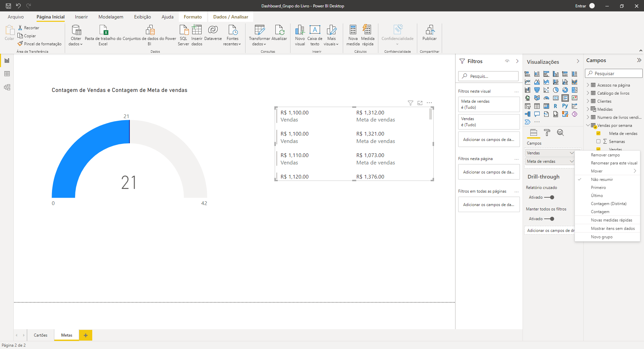Switch to Model view in left sidebar
Image resolution: width=644 pixels, height=349 pixels.
[7, 87]
